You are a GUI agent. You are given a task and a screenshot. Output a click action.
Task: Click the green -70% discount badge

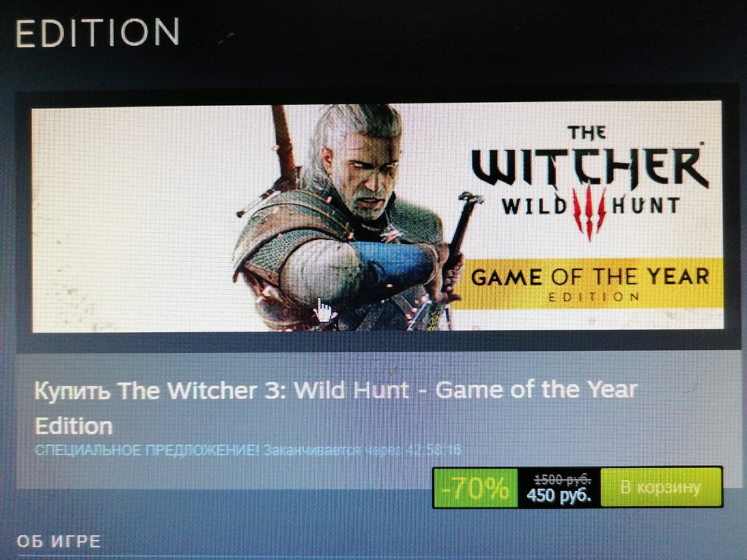(476, 488)
